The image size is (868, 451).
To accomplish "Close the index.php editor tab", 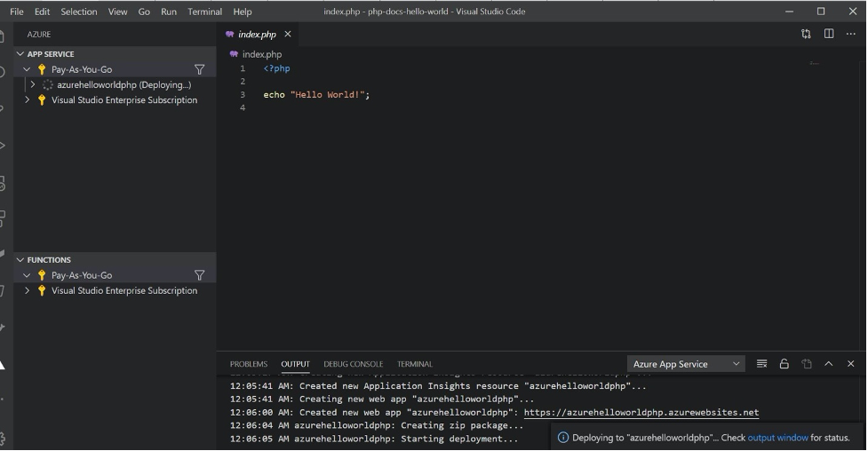I will pyautogui.click(x=288, y=35).
